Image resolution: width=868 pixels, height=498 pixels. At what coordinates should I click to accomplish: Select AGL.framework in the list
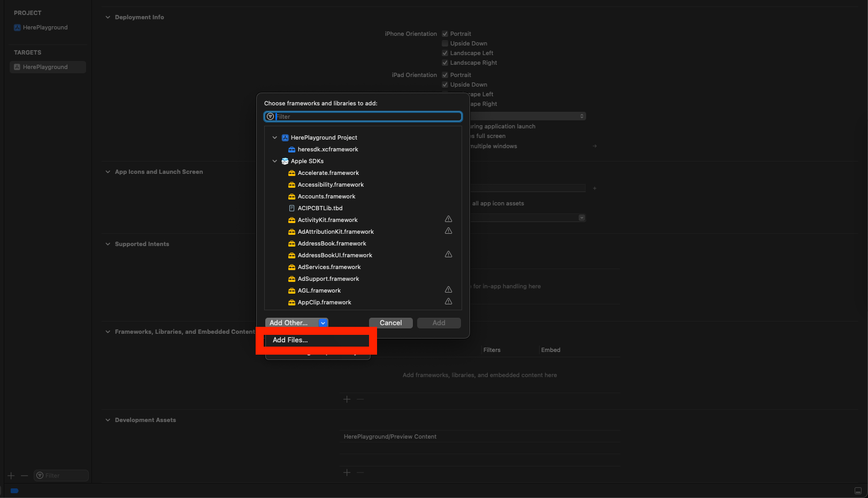tap(363, 290)
